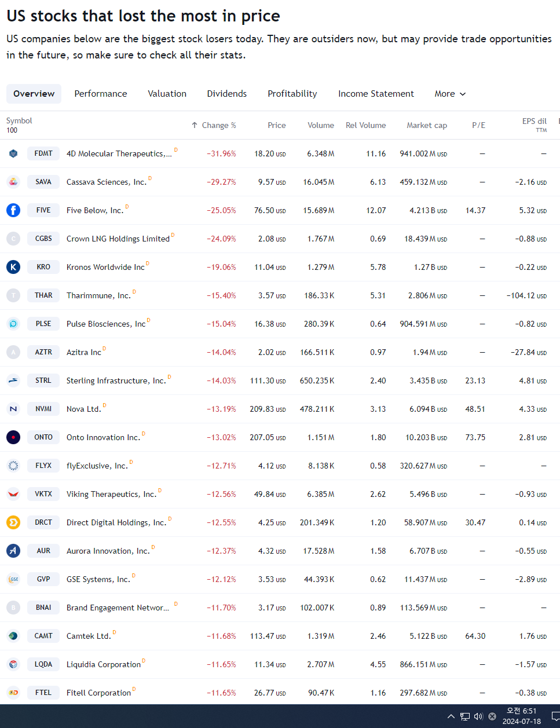Open the Income Statement tab
This screenshot has width=560, height=728.
376,94
